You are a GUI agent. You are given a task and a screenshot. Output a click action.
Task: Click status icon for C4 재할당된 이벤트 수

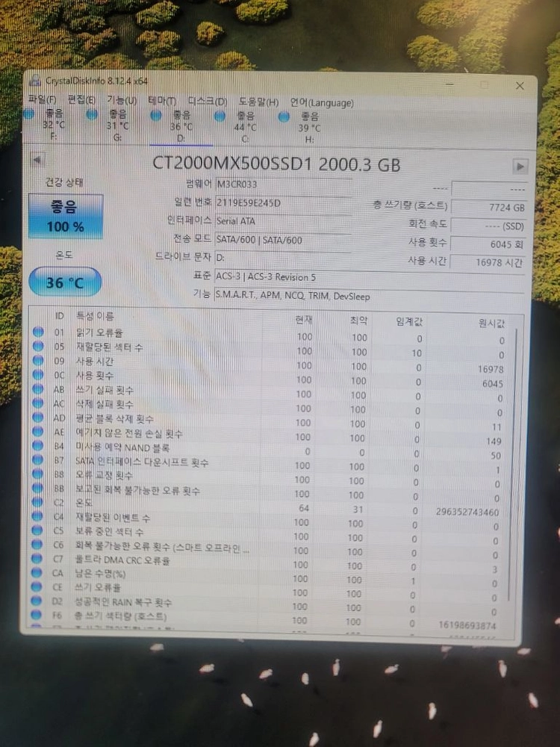(37, 516)
